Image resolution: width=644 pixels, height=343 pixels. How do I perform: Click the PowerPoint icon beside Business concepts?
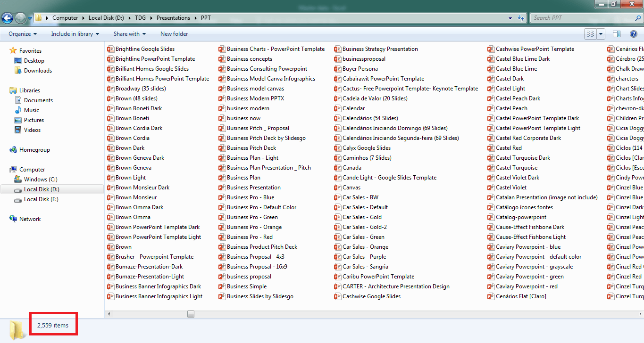(222, 59)
